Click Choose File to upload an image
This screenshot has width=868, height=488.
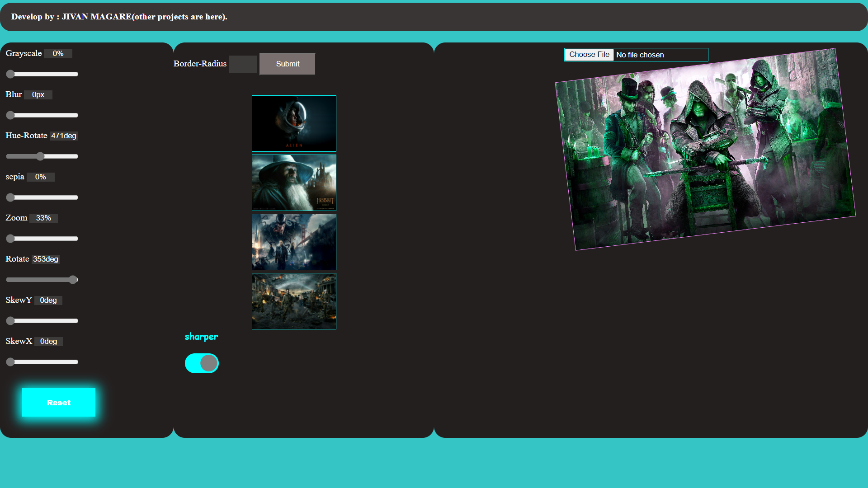point(589,55)
